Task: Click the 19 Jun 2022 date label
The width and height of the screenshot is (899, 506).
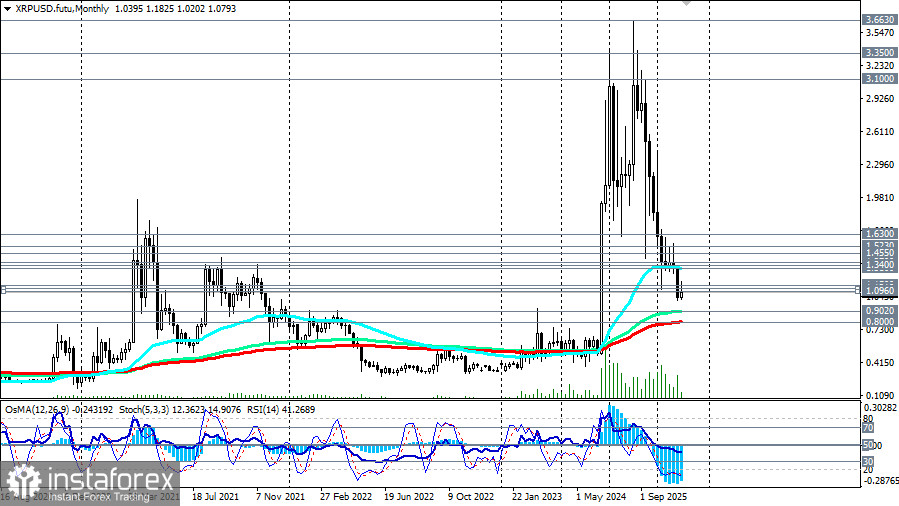Action: tap(409, 496)
